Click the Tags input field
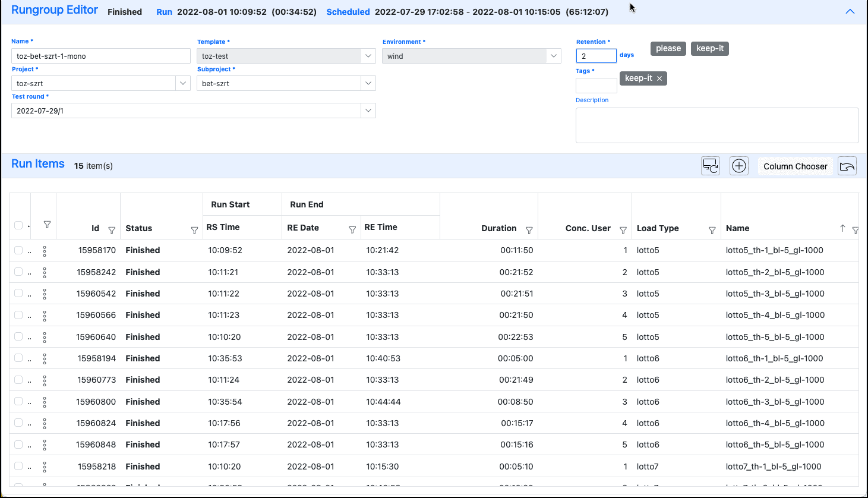868x498 pixels. [596, 86]
